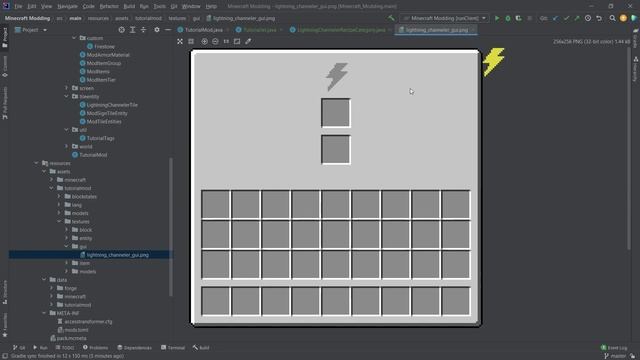This screenshot has width=640, height=360.
Task: Start debugging with the bug icon
Action: (508, 18)
